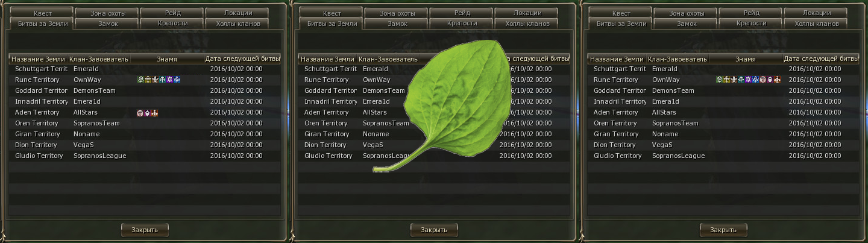The height and width of the screenshot is (243, 868).
Task: Select Giran Territory row in the left panel
Action: (x=145, y=134)
